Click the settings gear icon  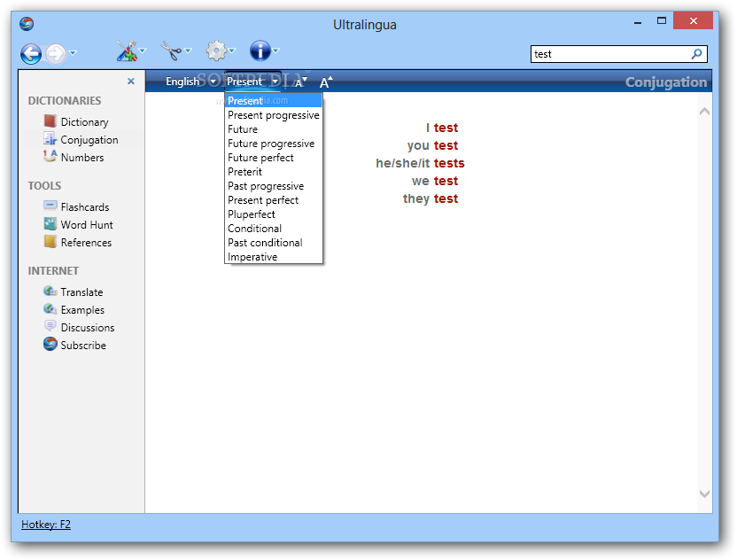pos(216,51)
